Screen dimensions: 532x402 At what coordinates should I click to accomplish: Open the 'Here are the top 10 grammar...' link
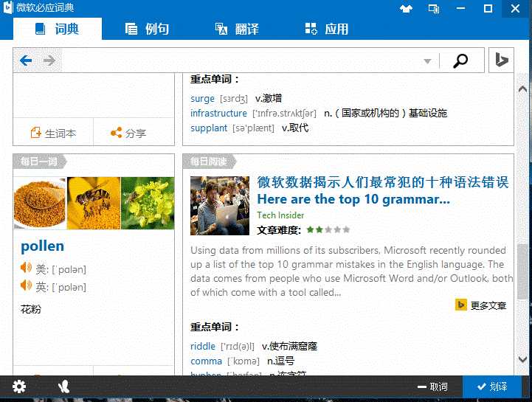pyautogui.click(x=353, y=199)
